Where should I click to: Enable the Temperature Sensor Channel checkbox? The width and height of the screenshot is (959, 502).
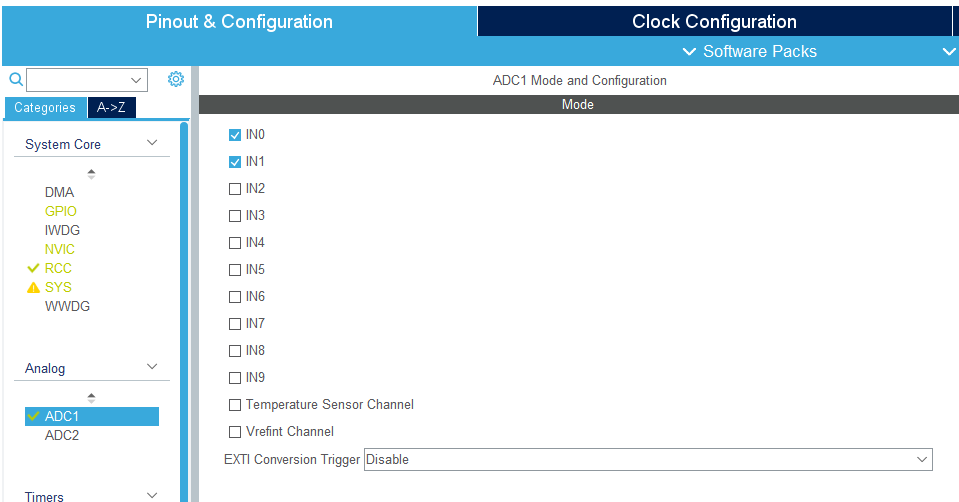[235, 405]
